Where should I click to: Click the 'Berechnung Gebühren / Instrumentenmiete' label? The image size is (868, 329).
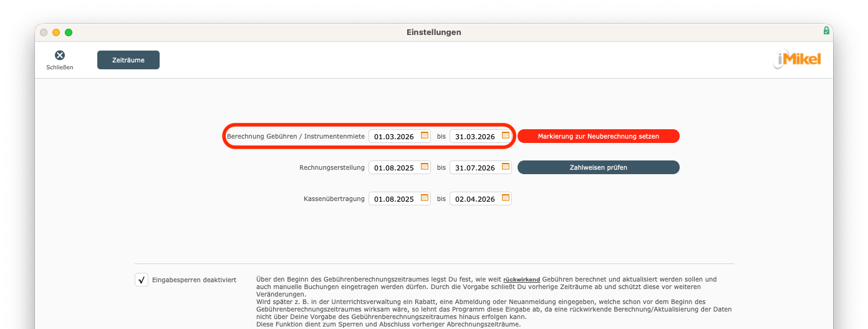coord(296,136)
